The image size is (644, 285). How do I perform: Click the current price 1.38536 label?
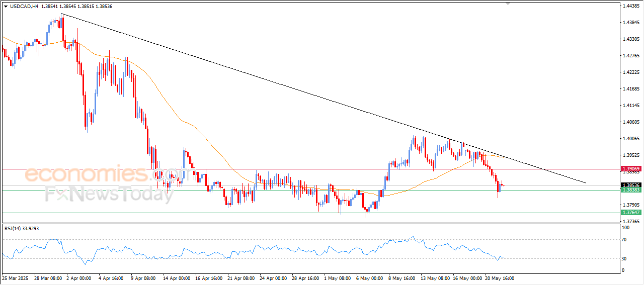click(630, 185)
